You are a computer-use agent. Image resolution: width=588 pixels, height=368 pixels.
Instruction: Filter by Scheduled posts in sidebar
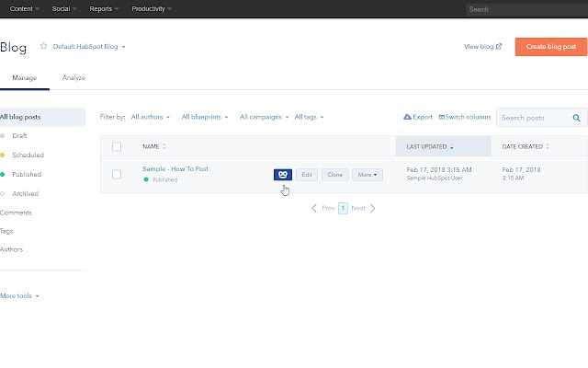28,155
